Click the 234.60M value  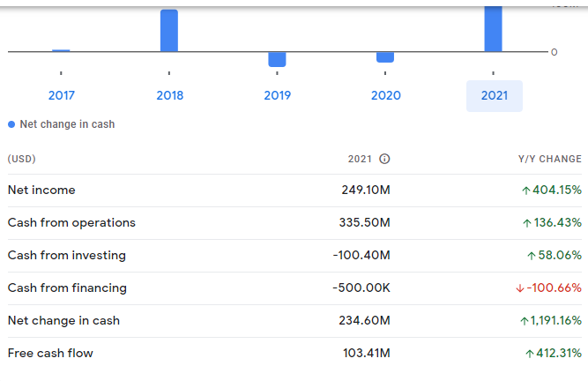(x=364, y=321)
